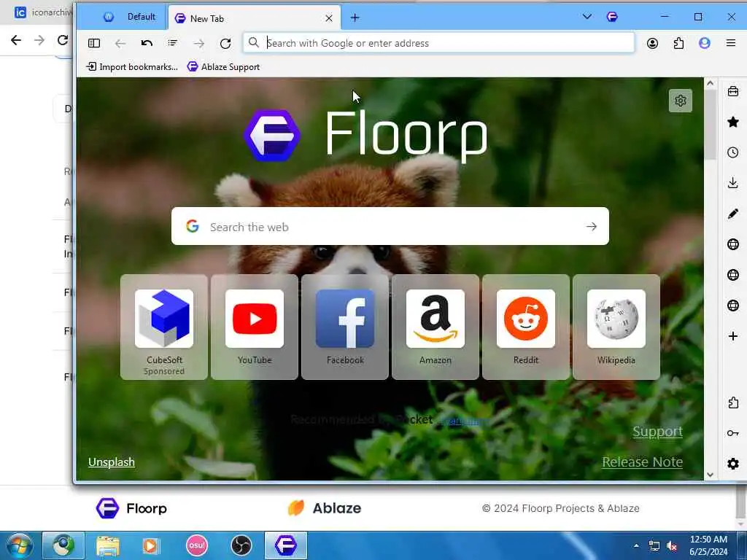Open the Wikipedia shortcut tile

616,327
